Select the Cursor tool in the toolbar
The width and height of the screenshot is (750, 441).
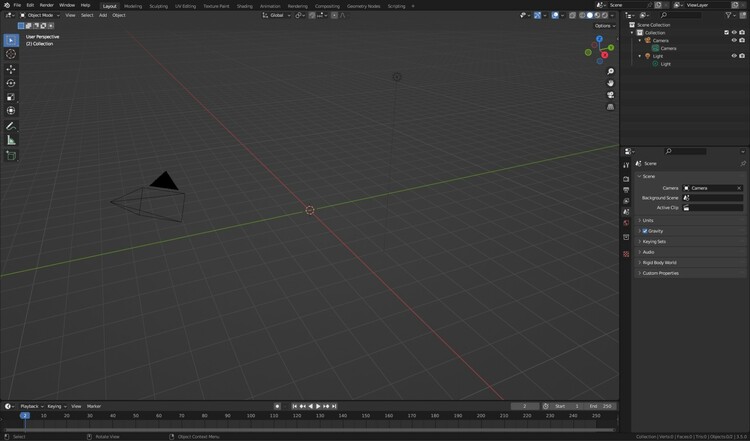tap(11, 54)
